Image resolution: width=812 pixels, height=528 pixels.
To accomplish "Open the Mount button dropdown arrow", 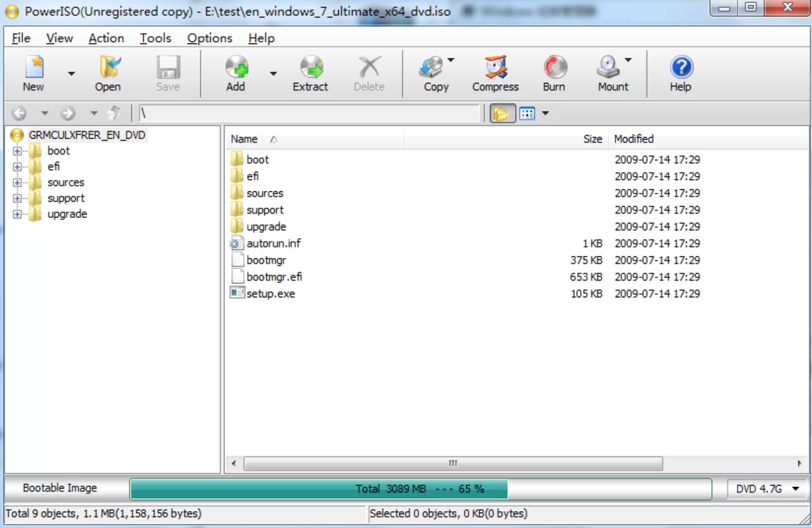I will click(x=628, y=60).
